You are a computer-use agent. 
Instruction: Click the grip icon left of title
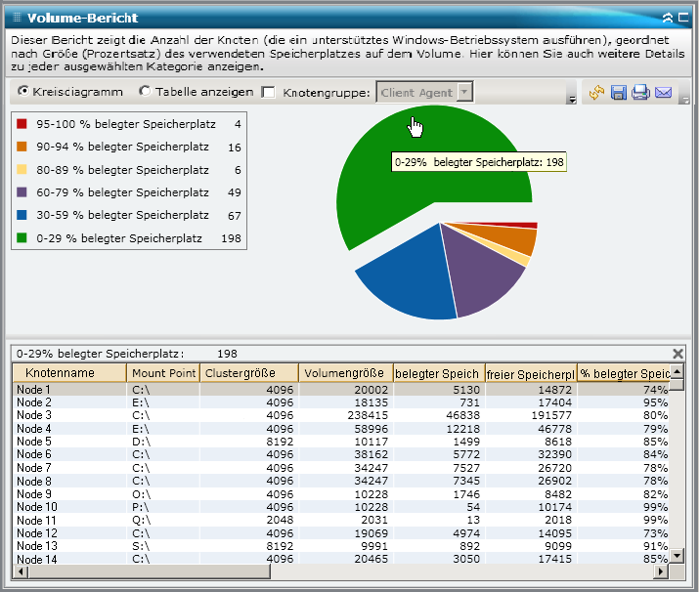pos(18,18)
